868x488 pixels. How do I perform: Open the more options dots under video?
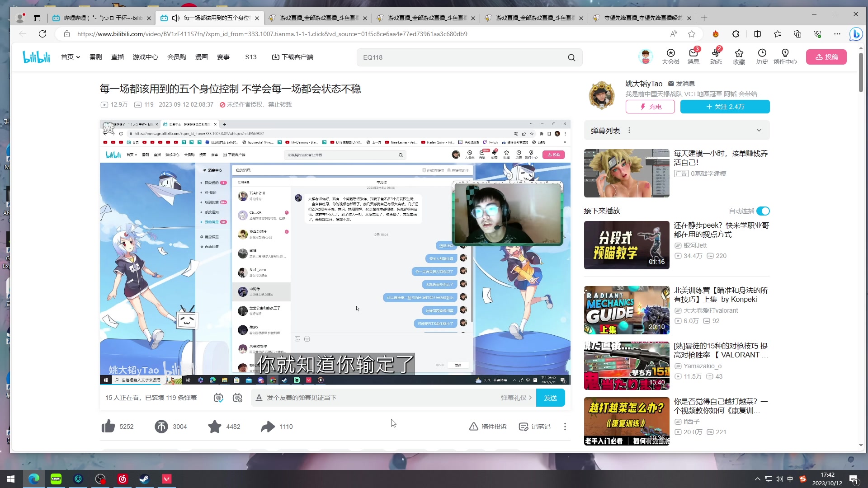pos(565,427)
